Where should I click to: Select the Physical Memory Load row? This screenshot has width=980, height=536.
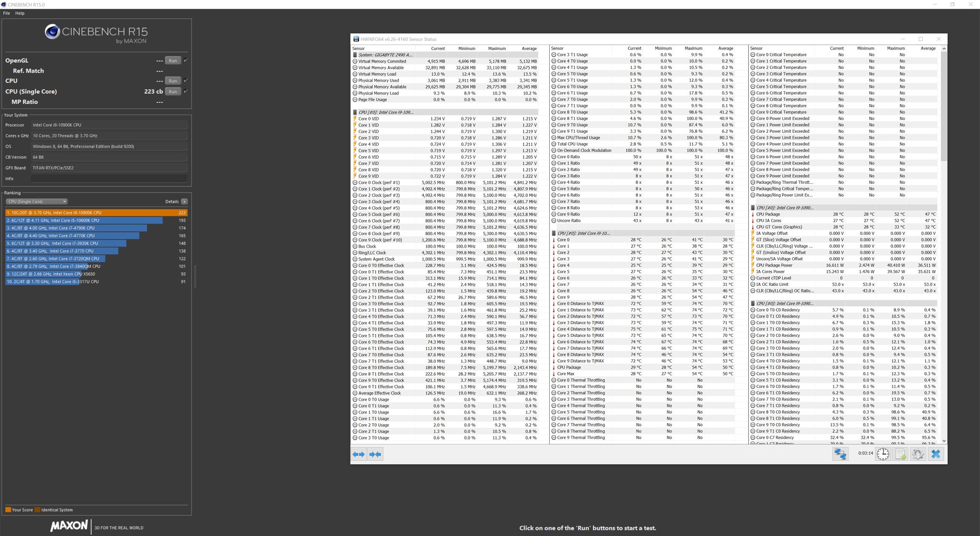pos(445,93)
